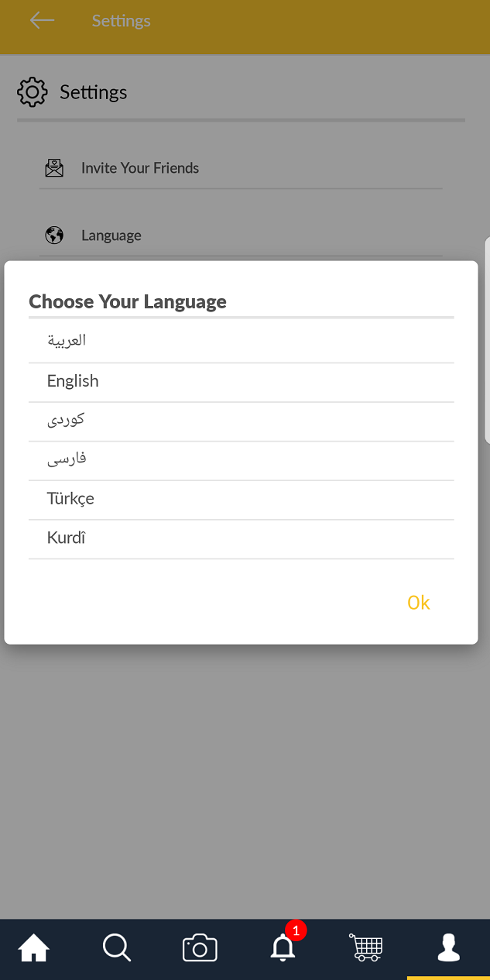Click the Language settings row label
Image resolution: width=490 pixels, height=980 pixels.
coord(111,236)
